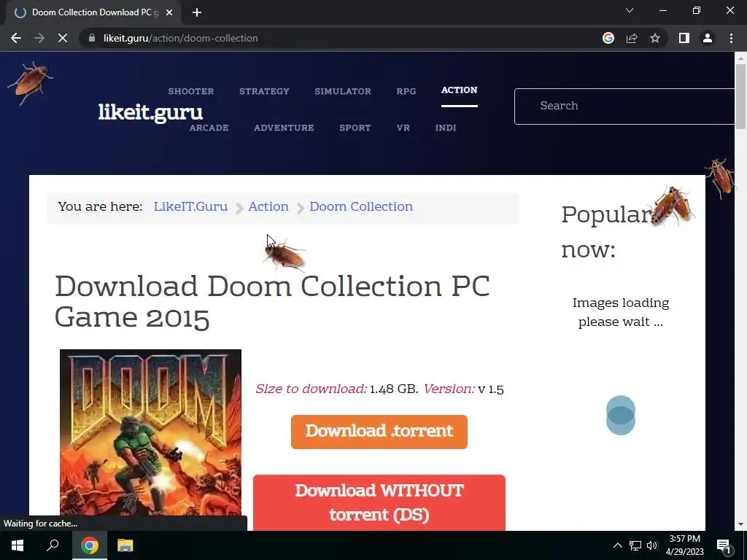747x560 pixels.
Task: Open the SPORT category
Action: (355, 128)
